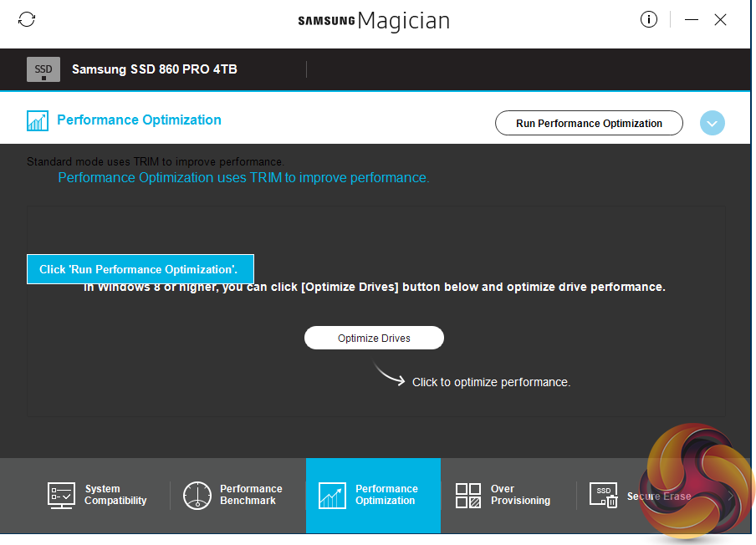Select the SSD drive icon
756x545 pixels.
(43, 69)
